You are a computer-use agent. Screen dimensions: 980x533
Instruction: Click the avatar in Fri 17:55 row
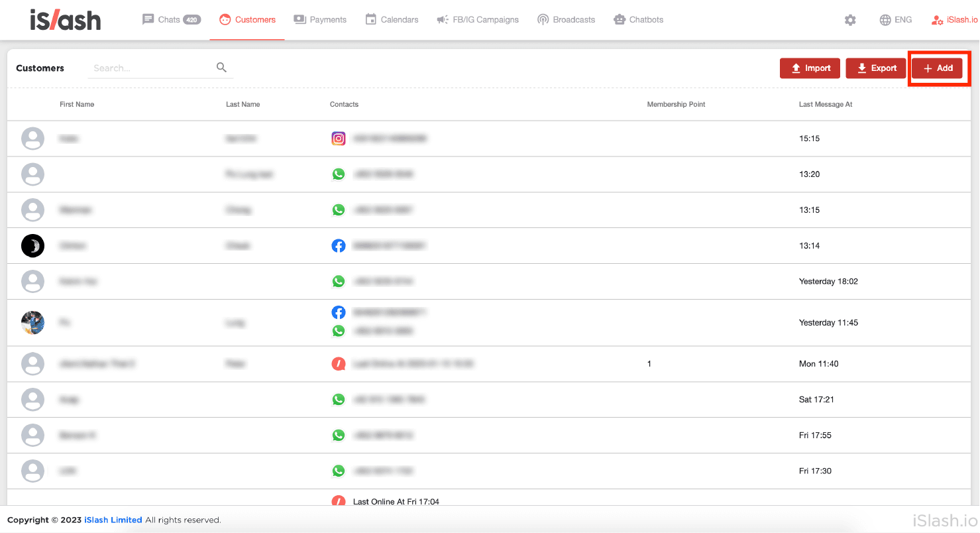pyautogui.click(x=33, y=436)
